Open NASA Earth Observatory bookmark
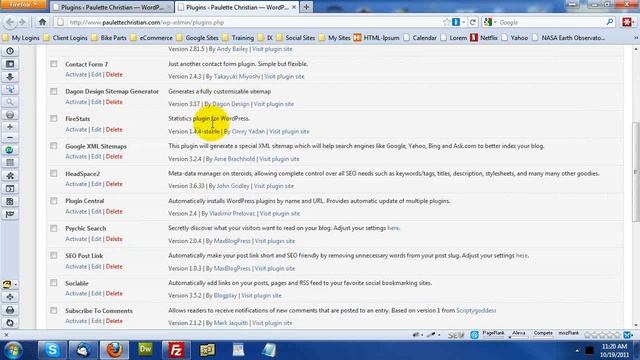Viewport: 640px width, 360px height. click(569, 38)
